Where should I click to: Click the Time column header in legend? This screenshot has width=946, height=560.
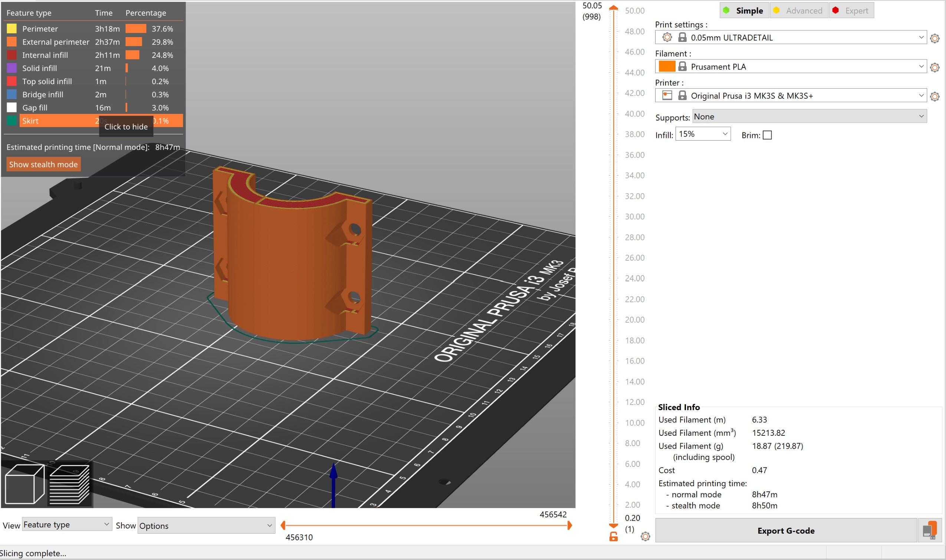(104, 13)
